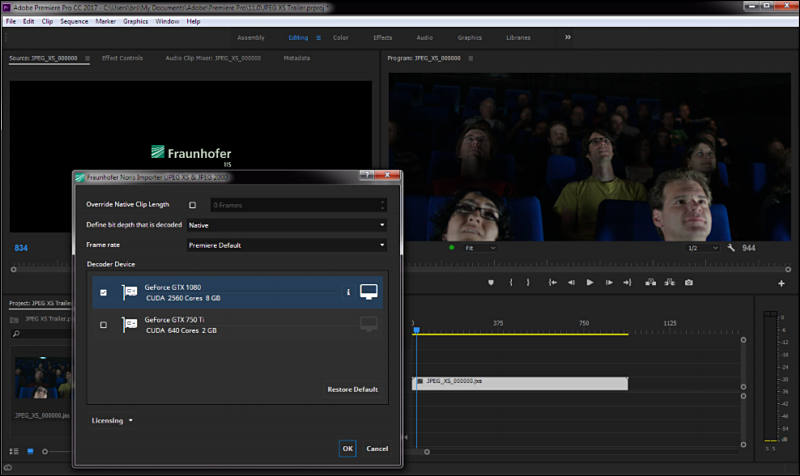
Task: Click the GPU card icon for GeForce GTX 1080
Action: coord(130,292)
